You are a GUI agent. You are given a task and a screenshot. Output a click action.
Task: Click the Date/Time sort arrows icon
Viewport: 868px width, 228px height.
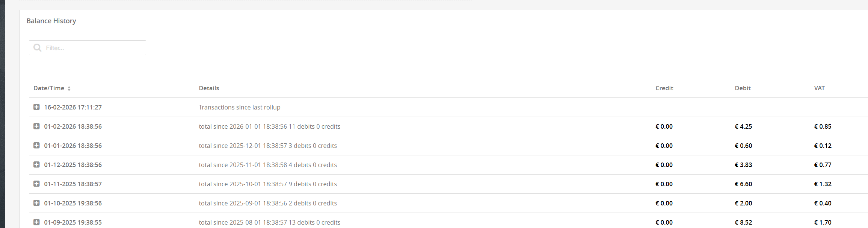[69, 89]
